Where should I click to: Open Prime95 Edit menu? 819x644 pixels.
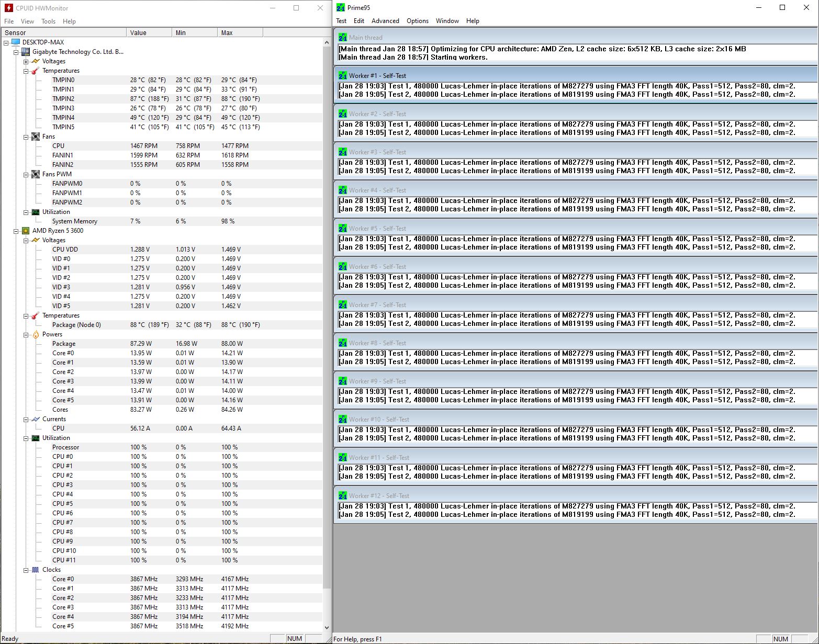[359, 21]
